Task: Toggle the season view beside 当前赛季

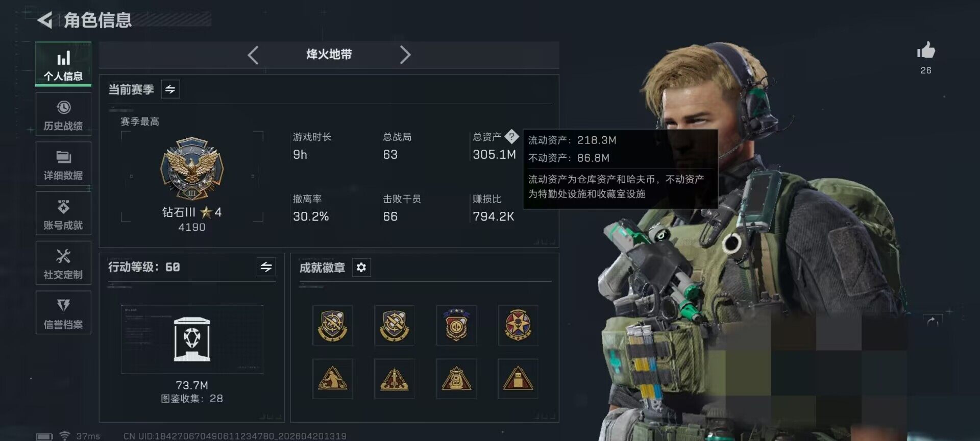Action: 170,89
